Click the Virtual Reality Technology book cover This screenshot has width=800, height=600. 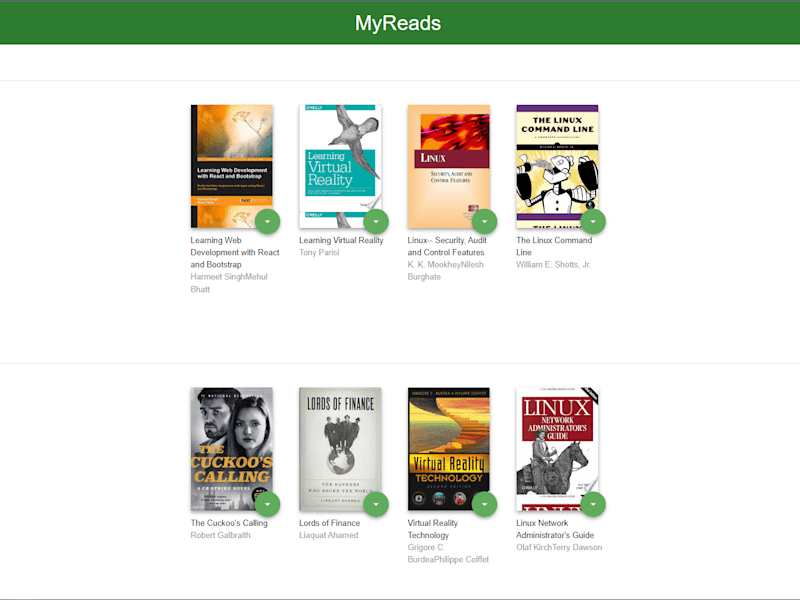pos(448,449)
